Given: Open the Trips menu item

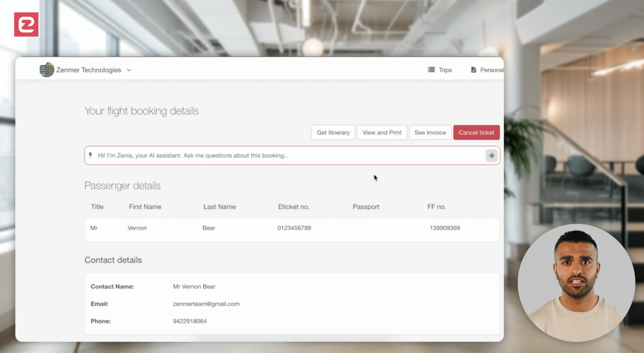Looking at the screenshot, I should pyautogui.click(x=445, y=70).
